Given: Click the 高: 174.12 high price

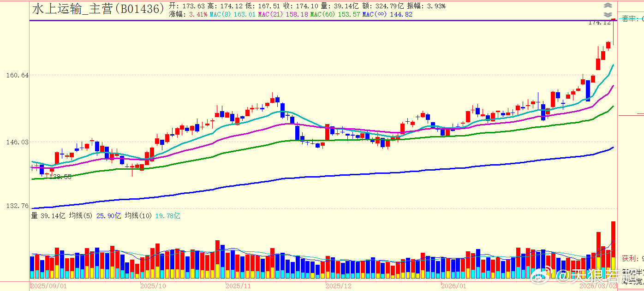Looking at the screenshot, I should (226, 6).
